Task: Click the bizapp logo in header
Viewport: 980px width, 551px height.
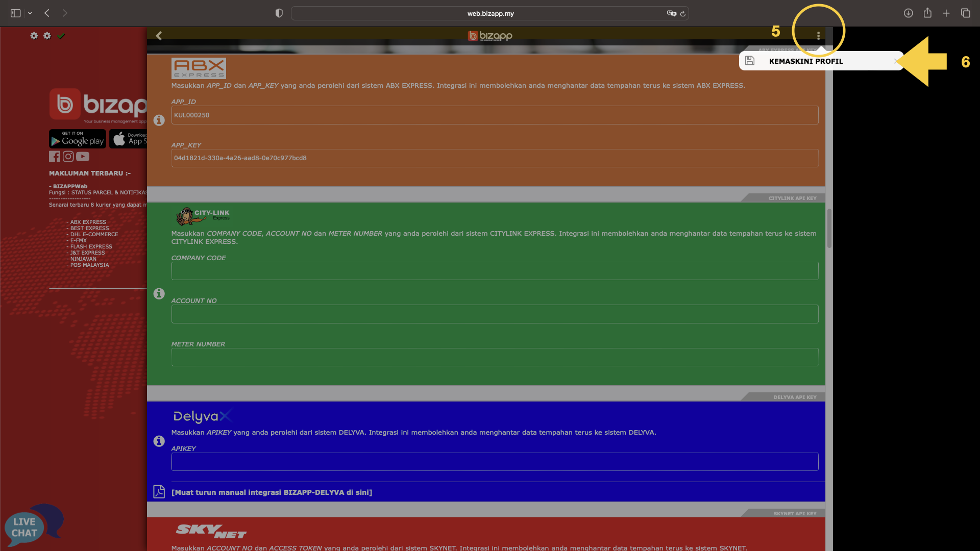Action: 490,36
